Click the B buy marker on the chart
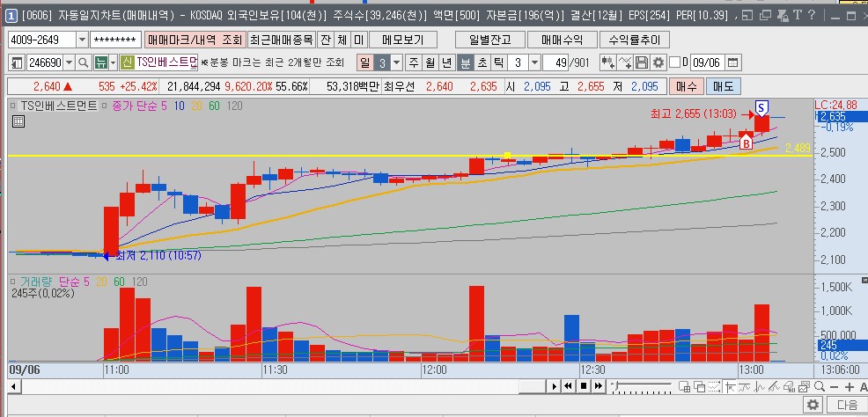The image size is (868, 417). (746, 143)
